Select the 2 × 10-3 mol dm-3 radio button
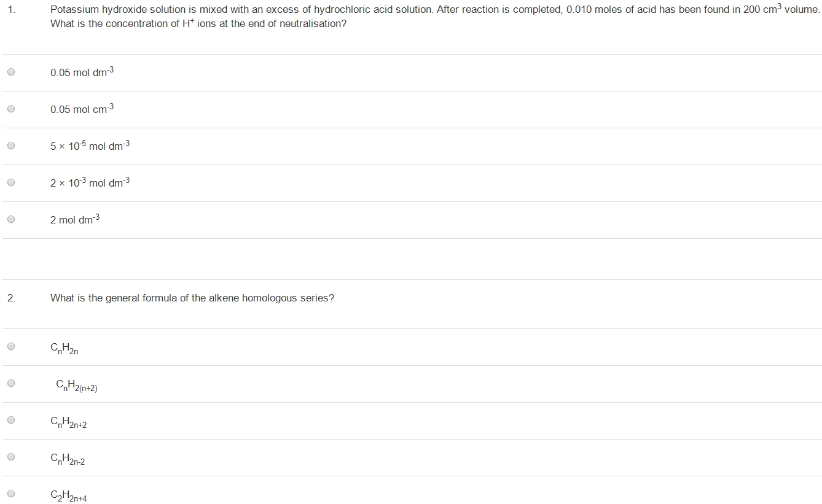822x504 pixels. (x=10, y=182)
